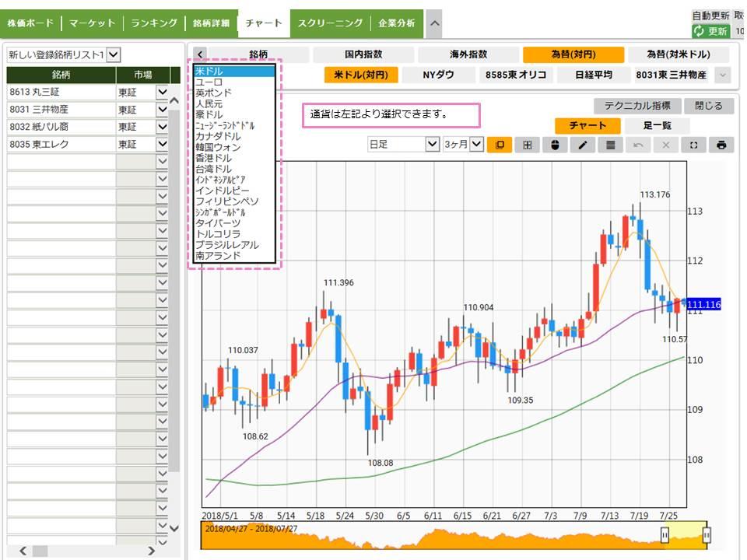Select the single chart layout icon
This screenshot has height=560, width=747.
point(499,145)
